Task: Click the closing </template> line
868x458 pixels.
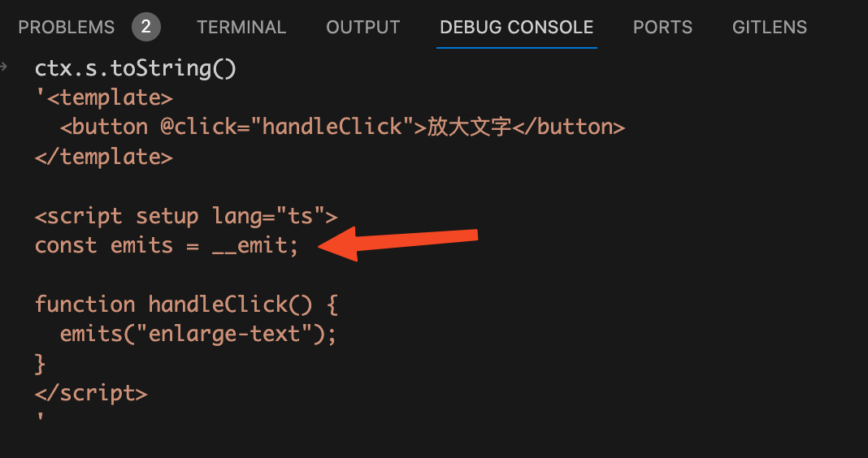Action: click(104, 157)
